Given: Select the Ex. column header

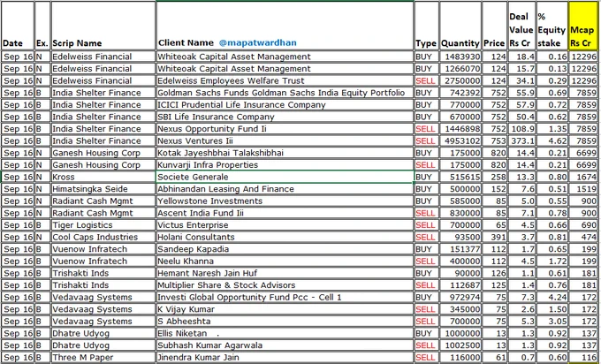Looking at the screenshot, I should 42,26.
